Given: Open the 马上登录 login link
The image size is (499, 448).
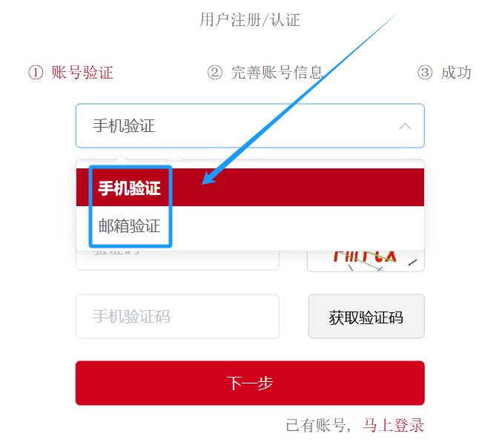Looking at the screenshot, I should [x=394, y=426].
